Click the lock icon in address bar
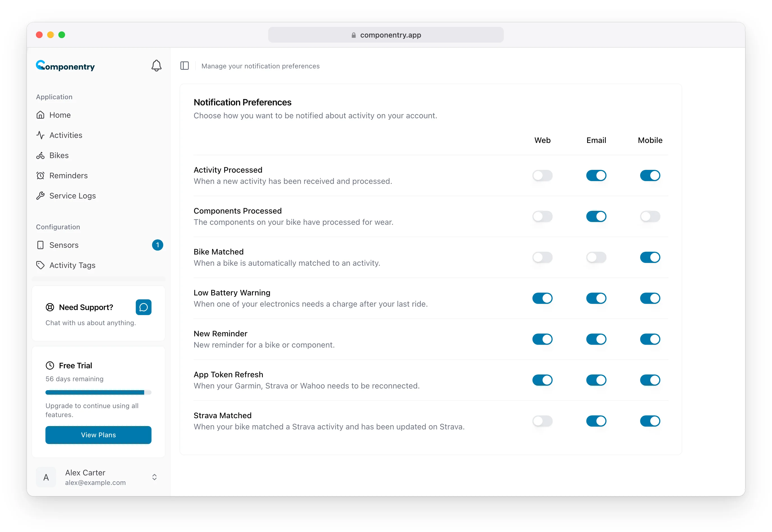This screenshot has height=532, width=772. click(354, 35)
